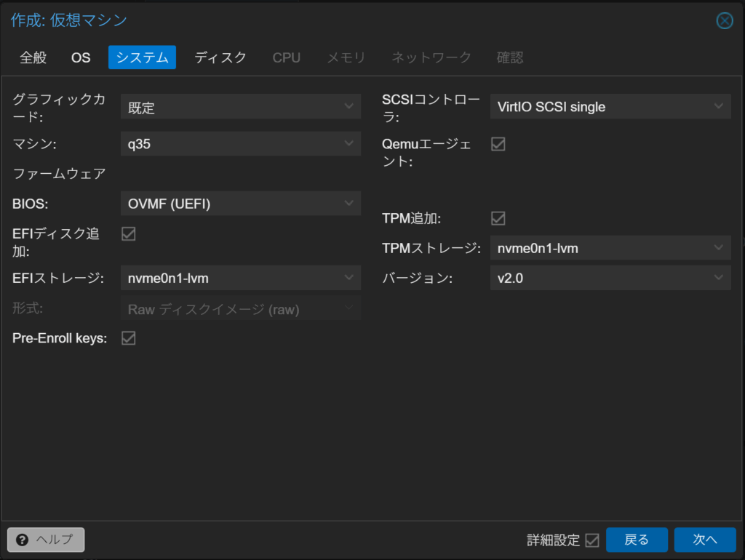Click the 戻る back button
This screenshot has width=745, height=560.
point(637,540)
